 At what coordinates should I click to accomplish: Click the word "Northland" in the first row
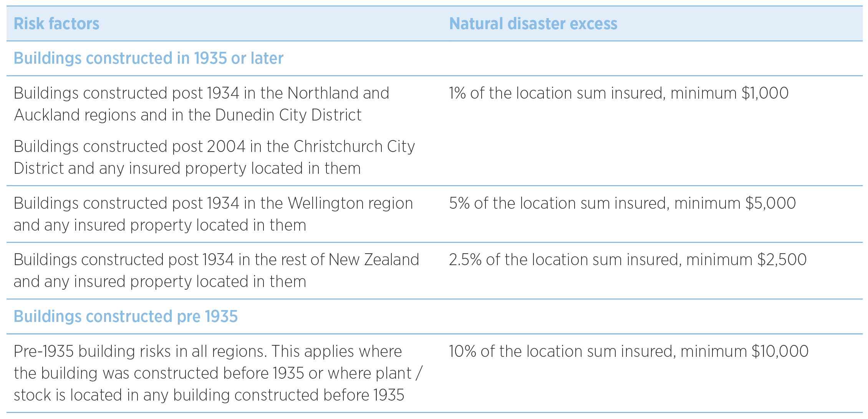[x=322, y=93]
